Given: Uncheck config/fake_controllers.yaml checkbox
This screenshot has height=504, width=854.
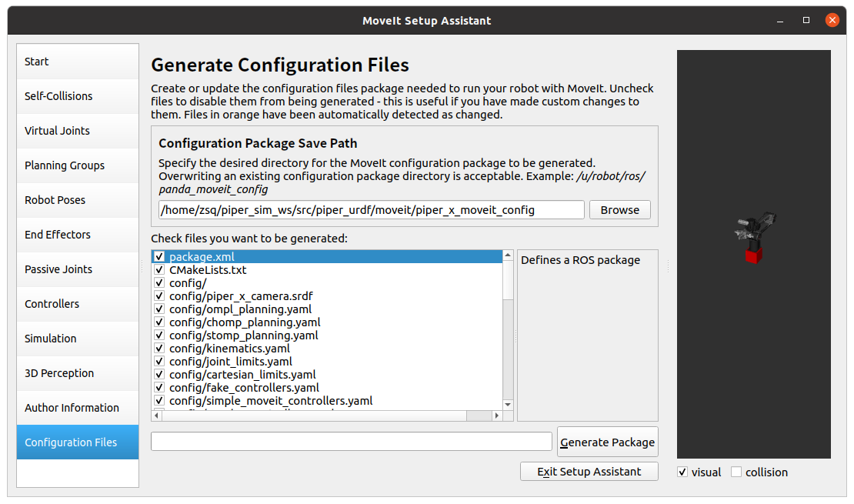Looking at the screenshot, I should [159, 387].
